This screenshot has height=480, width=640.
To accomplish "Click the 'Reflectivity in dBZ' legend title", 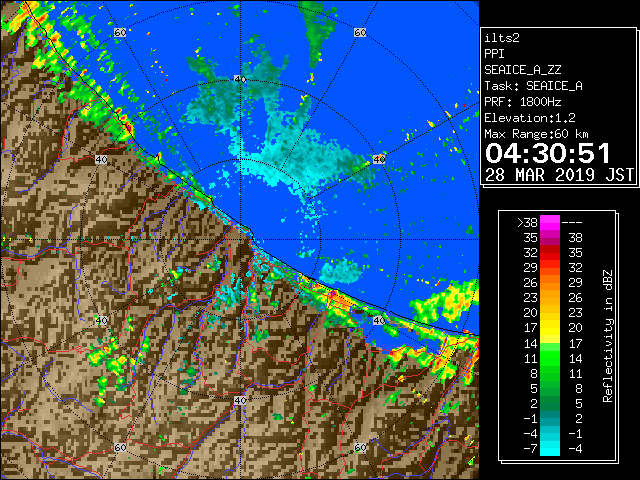I will 608,336.
